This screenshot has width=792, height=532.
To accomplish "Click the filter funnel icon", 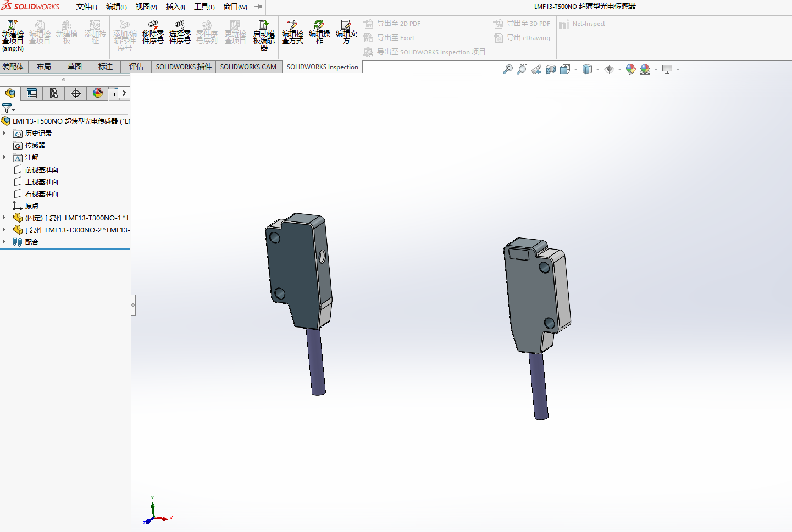I will pos(7,108).
